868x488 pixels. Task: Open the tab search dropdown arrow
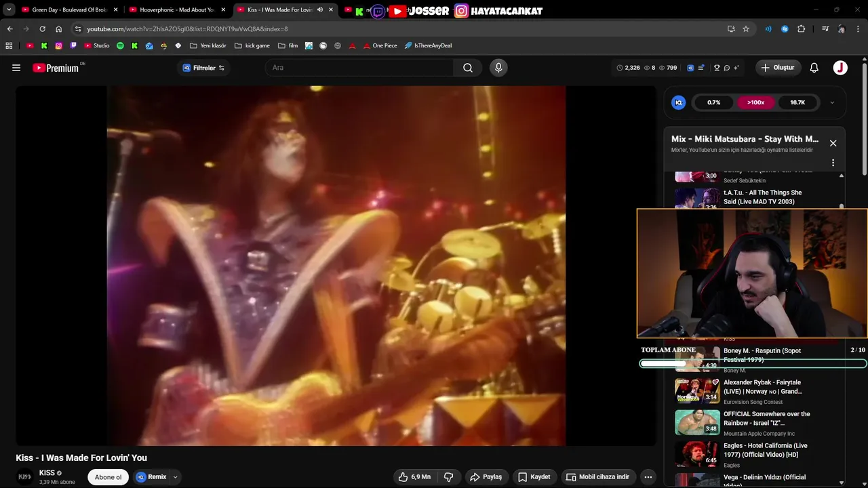pos(9,10)
